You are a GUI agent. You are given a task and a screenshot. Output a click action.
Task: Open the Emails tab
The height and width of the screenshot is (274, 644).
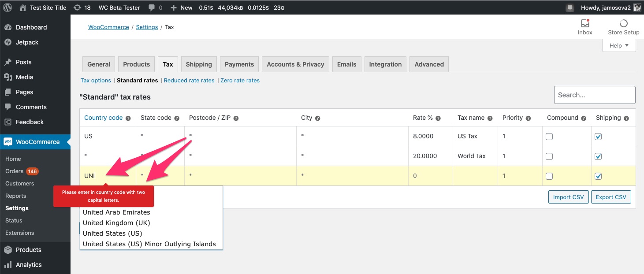(346, 64)
